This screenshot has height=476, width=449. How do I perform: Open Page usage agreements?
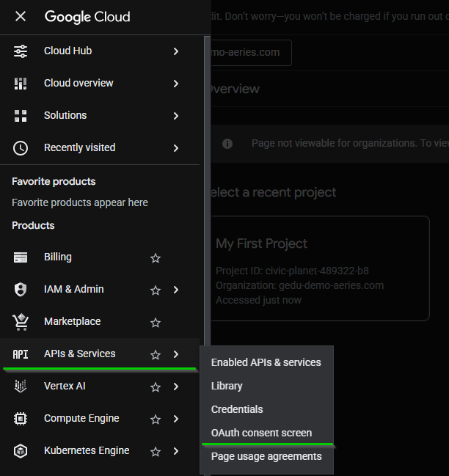click(266, 456)
